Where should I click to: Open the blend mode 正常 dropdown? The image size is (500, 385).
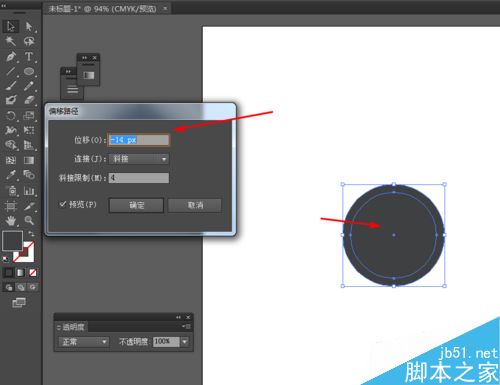point(83,342)
